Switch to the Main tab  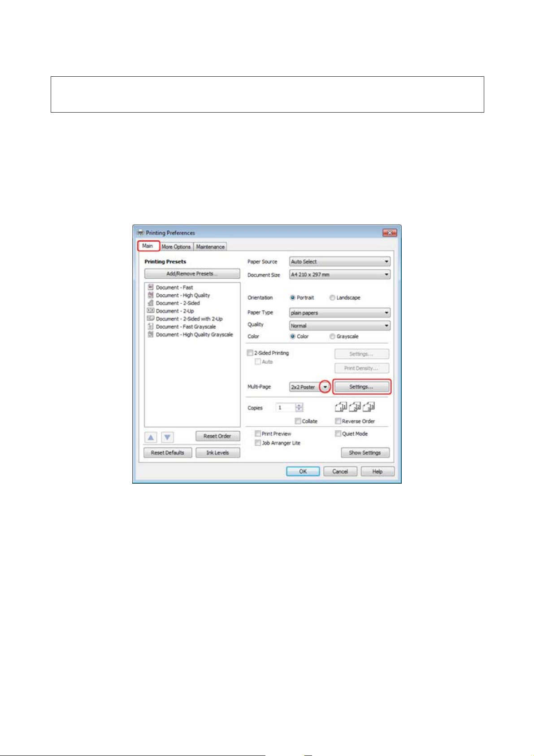point(148,246)
